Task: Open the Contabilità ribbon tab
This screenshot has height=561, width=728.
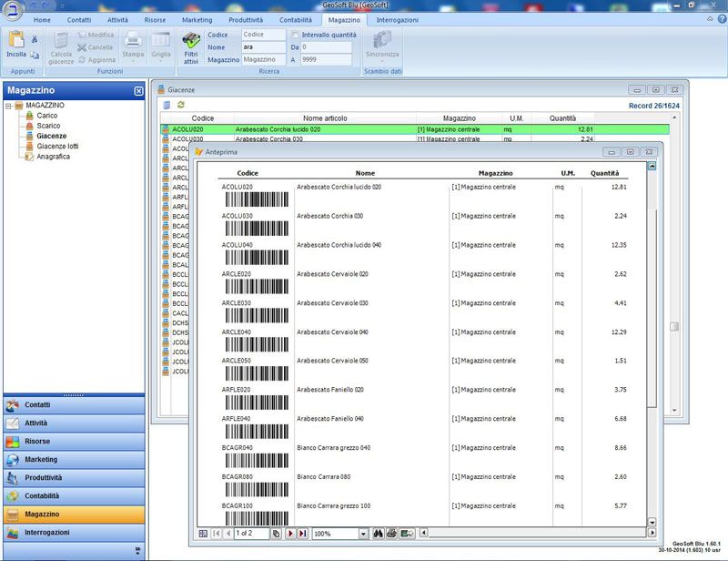Action: [295, 19]
